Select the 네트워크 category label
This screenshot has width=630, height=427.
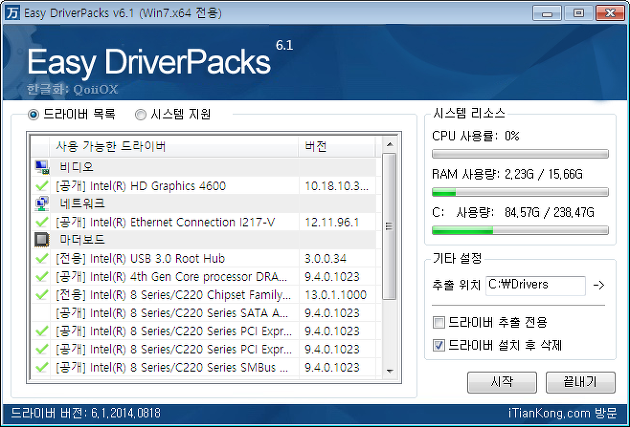coord(82,203)
